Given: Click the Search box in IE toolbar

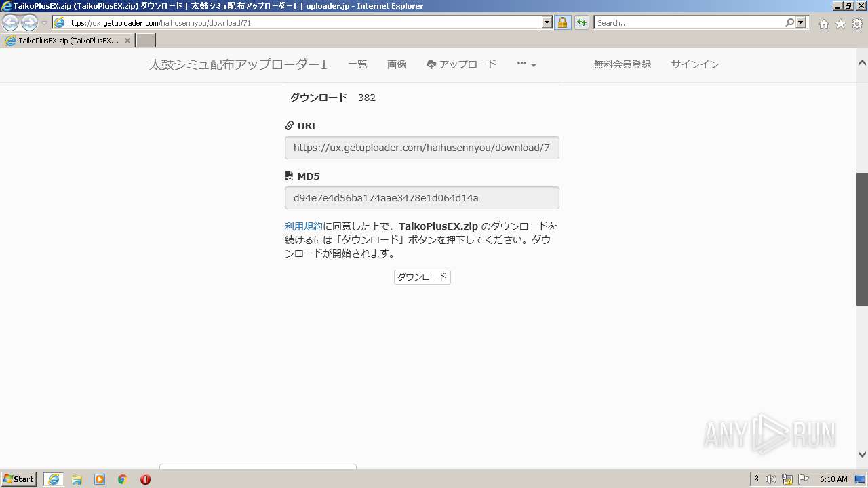Looking at the screenshot, I should click(689, 23).
